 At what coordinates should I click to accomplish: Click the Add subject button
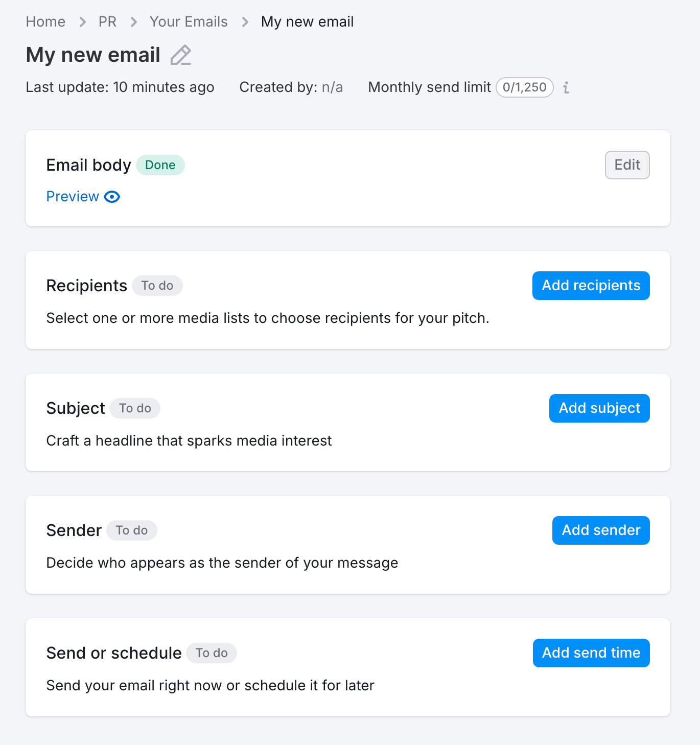(599, 408)
